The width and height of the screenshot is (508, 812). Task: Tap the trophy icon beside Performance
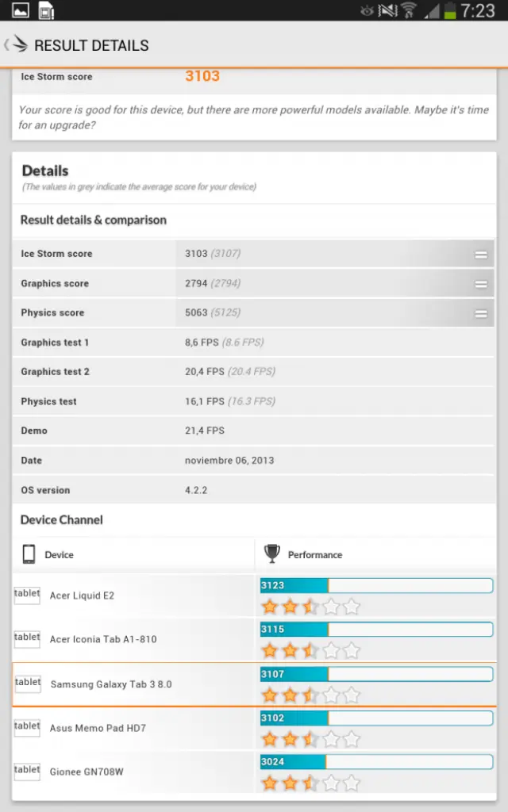(x=271, y=553)
